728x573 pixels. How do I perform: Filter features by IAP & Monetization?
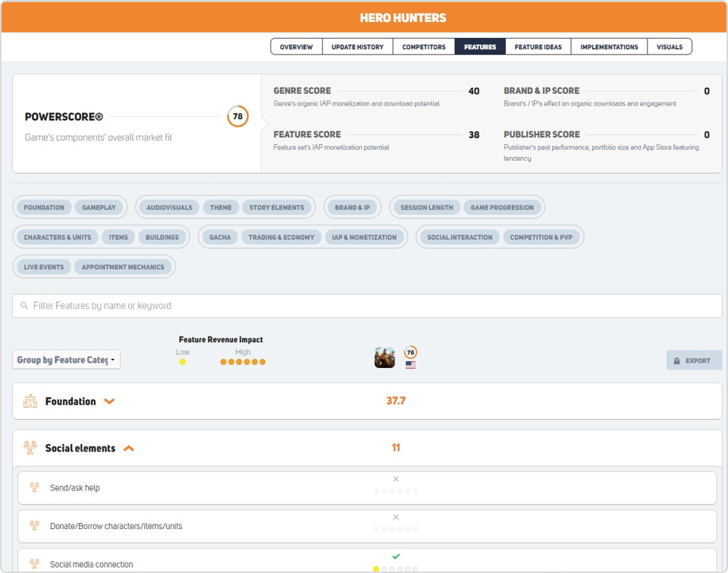364,237
